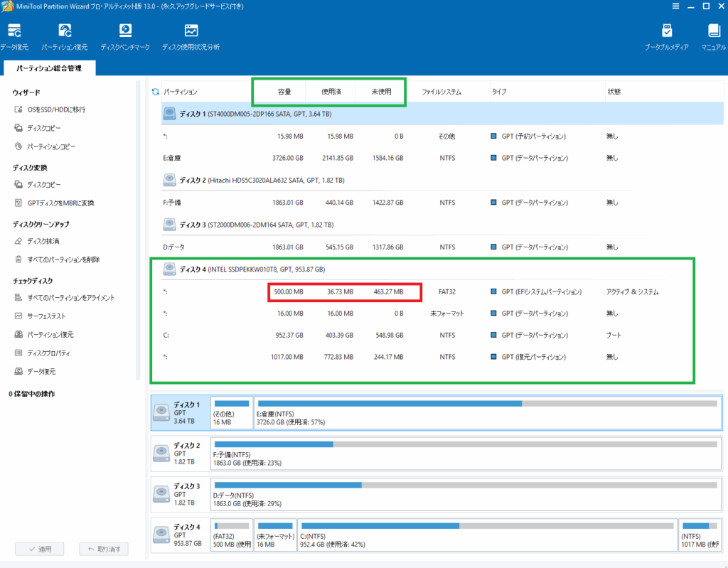Select すべてのパーティションを削除 option

tap(63, 259)
